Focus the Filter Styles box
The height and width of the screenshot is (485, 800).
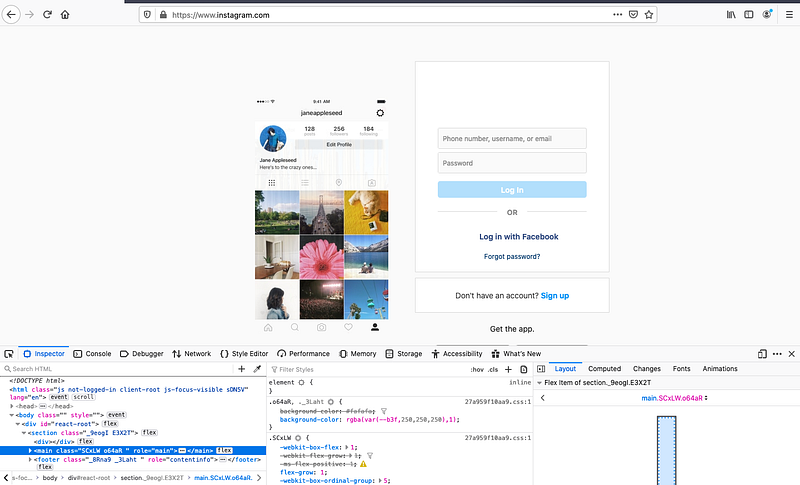coord(368,369)
